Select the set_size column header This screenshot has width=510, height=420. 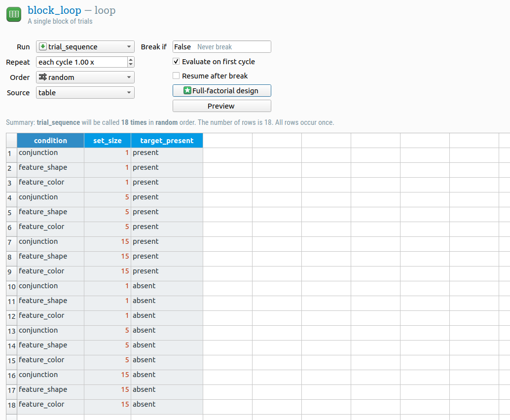click(107, 140)
